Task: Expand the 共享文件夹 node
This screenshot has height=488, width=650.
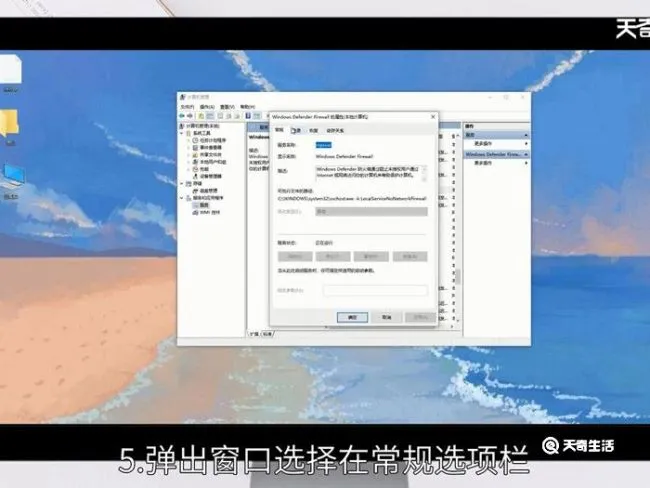Action: [189, 155]
